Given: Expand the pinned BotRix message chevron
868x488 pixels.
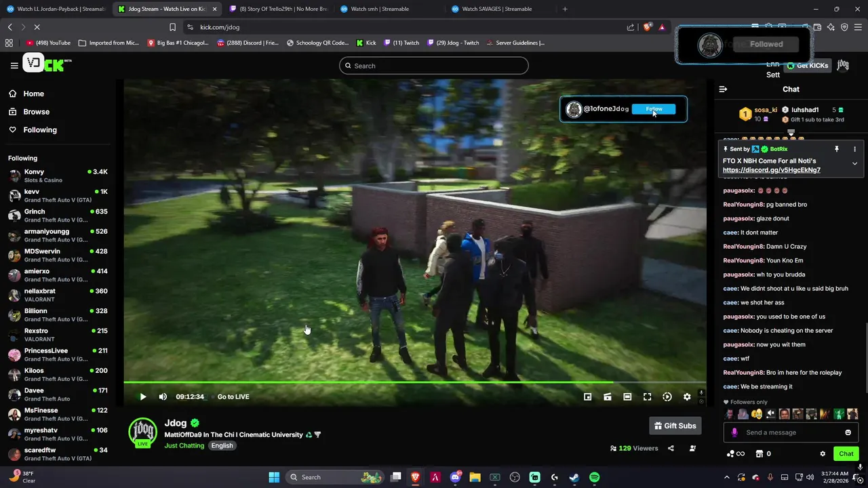Looking at the screenshot, I should coord(854,163).
